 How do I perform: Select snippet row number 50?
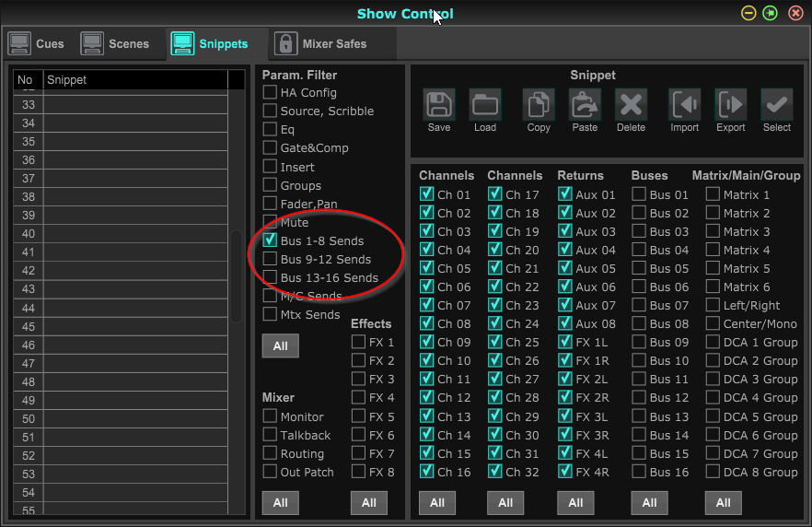pyautogui.click(x=120, y=418)
